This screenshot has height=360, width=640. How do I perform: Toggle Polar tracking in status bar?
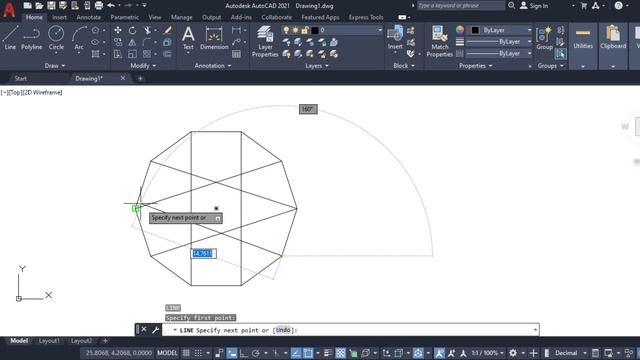(x=256, y=353)
